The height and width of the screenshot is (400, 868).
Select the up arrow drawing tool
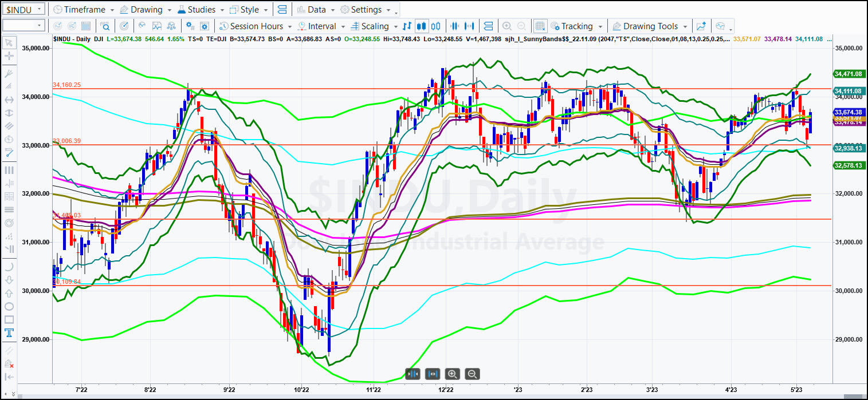click(9, 293)
